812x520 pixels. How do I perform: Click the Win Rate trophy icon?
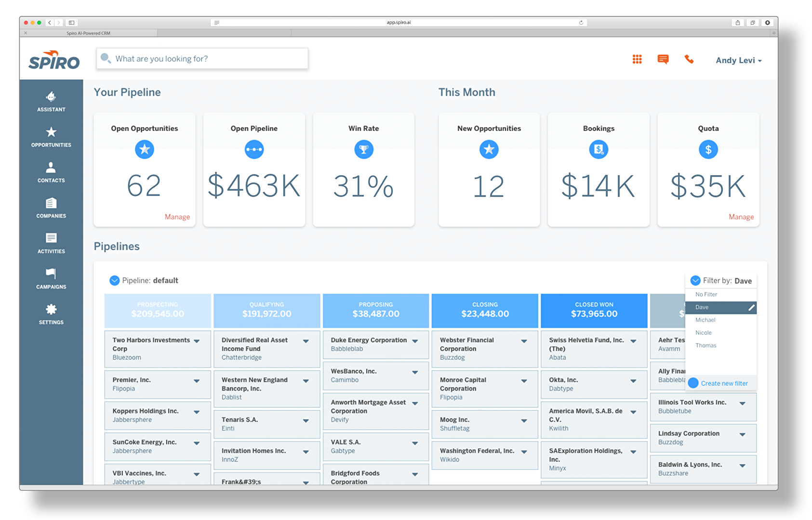pyautogui.click(x=364, y=149)
